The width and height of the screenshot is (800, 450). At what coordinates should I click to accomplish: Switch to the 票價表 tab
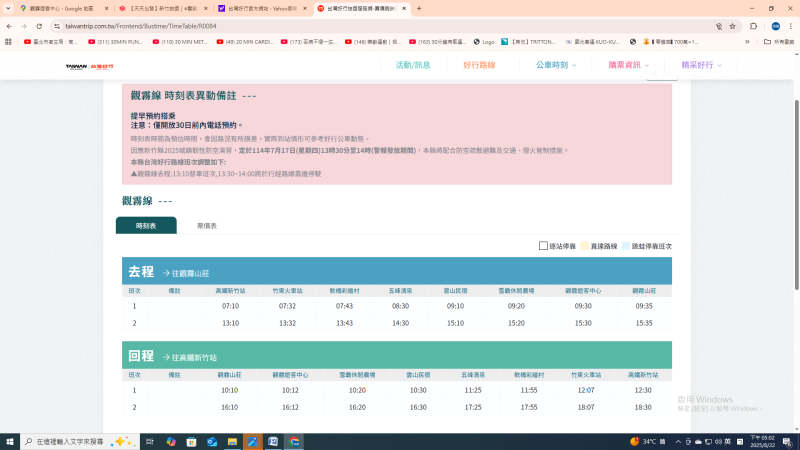coord(207,226)
